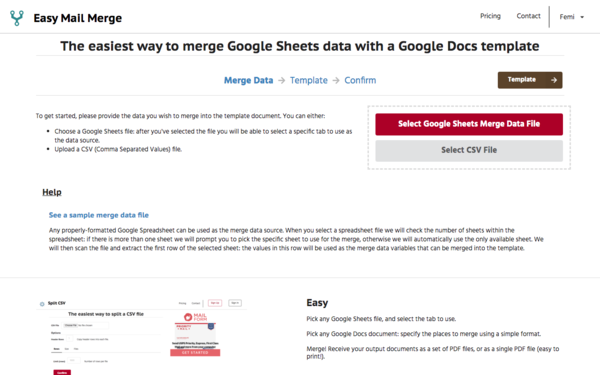The width and height of the screenshot is (600, 375).
Task: Click the Mail Form ad image
Action: point(195,334)
